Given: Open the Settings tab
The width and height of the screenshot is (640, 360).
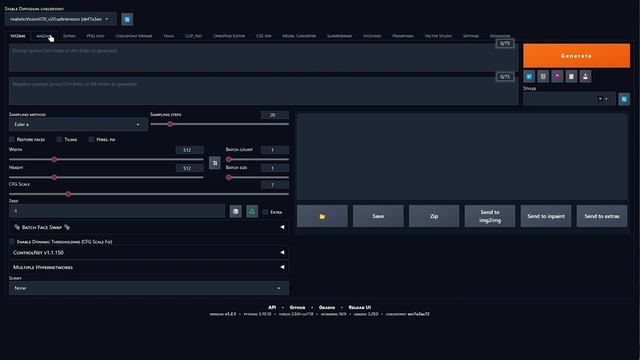Looking at the screenshot, I should tap(471, 36).
